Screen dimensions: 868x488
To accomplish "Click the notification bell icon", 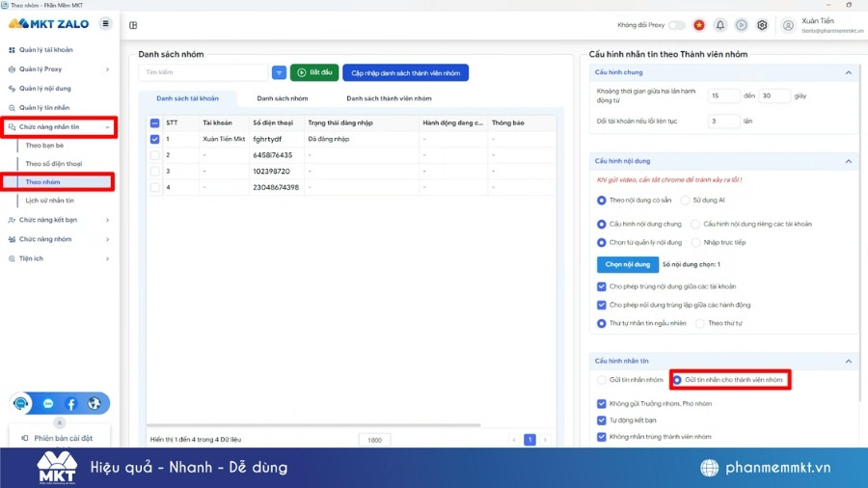I will [x=719, y=25].
